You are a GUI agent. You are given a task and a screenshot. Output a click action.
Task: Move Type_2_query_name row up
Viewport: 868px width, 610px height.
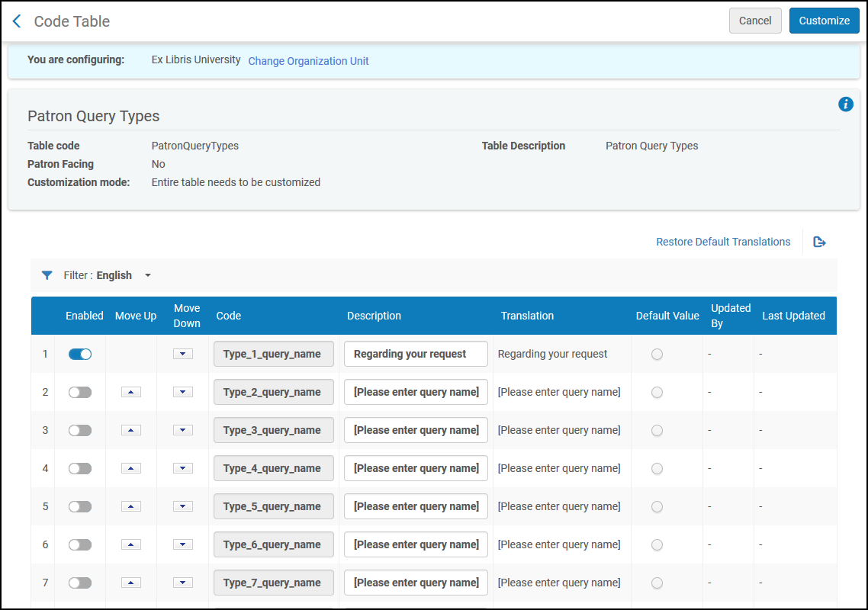click(x=131, y=392)
